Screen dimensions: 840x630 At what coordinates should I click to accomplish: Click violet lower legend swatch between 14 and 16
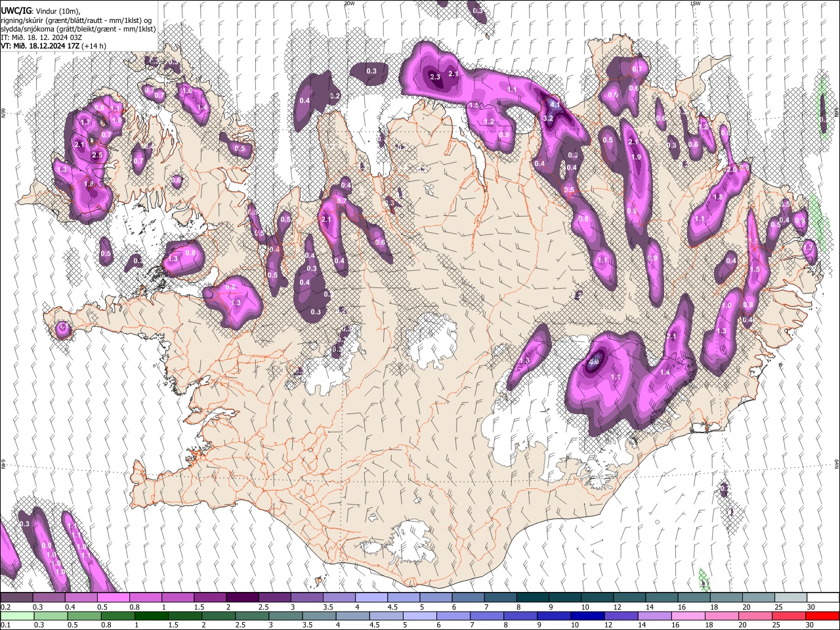654,616
